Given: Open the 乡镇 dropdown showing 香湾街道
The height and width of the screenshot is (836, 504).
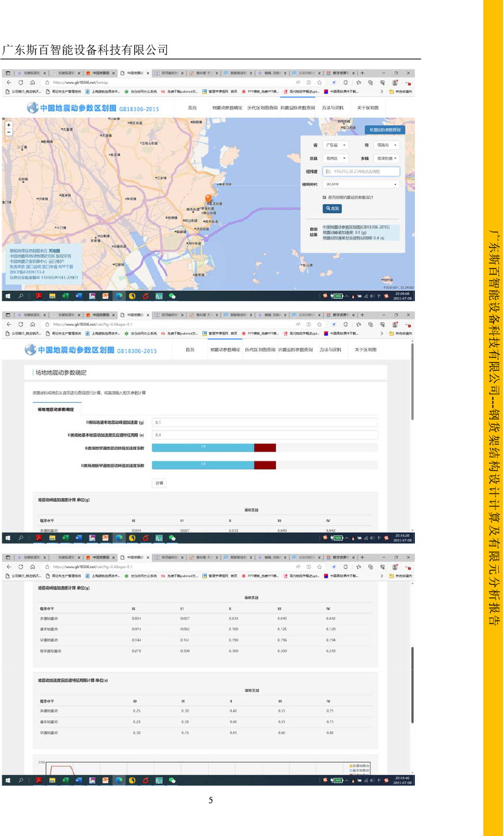Looking at the screenshot, I should (386, 158).
